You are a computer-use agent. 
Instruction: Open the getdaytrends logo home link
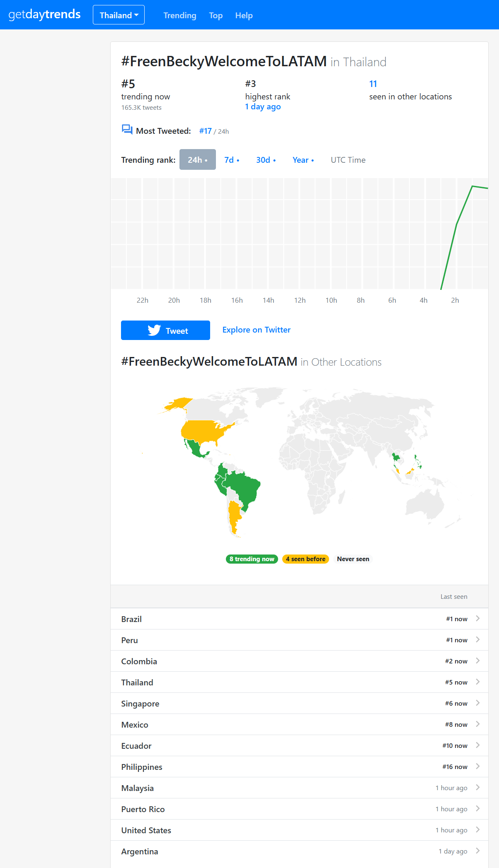coord(44,14)
